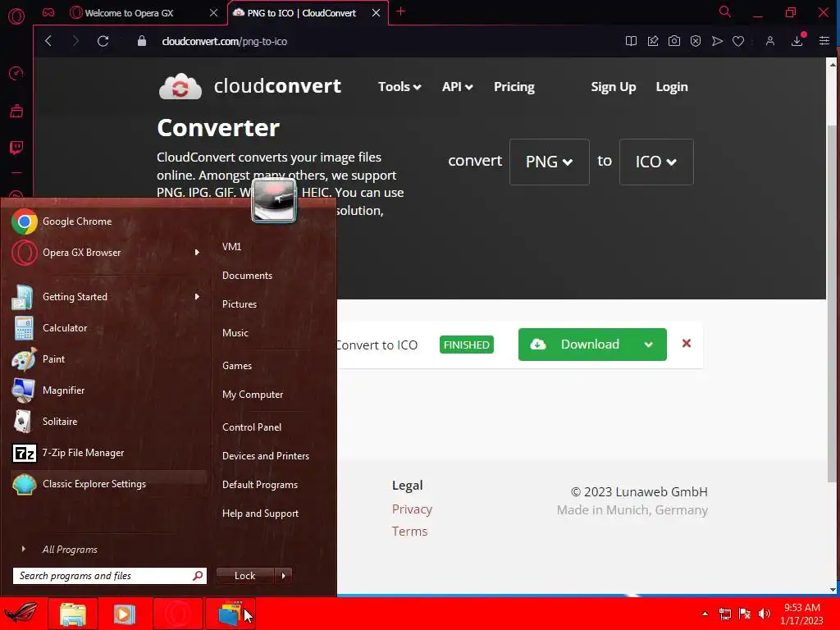Go back to previous page
Viewport: 840px width, 630px height.
48,41
